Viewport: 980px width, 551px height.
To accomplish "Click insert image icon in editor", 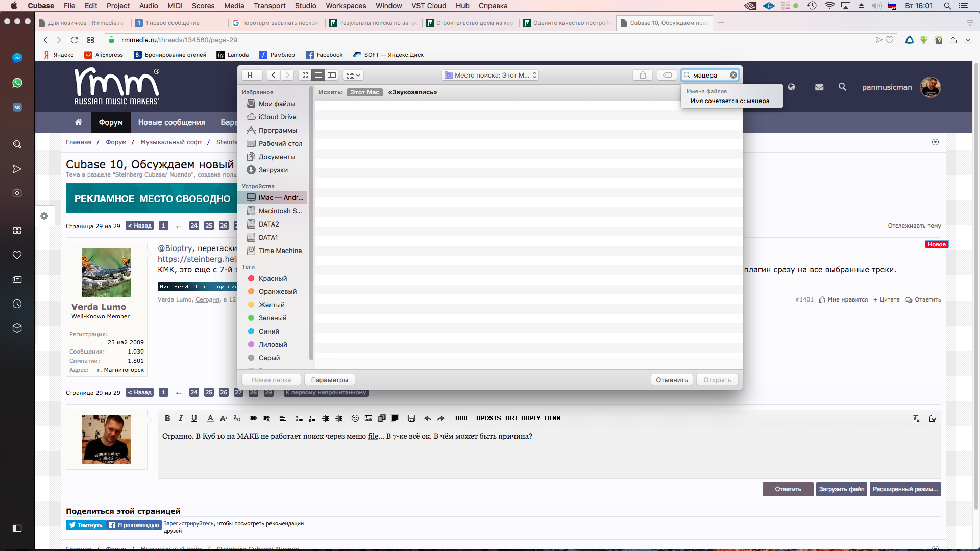I will [369, 418].
